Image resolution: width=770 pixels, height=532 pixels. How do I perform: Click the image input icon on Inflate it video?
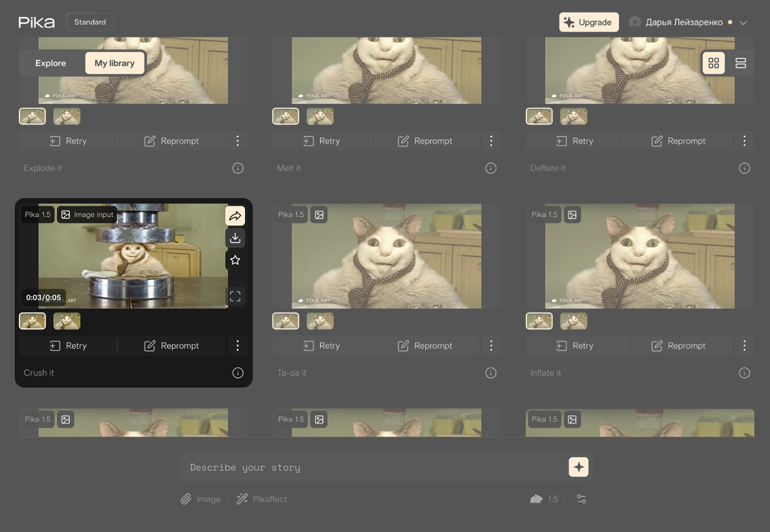(572, 215)
